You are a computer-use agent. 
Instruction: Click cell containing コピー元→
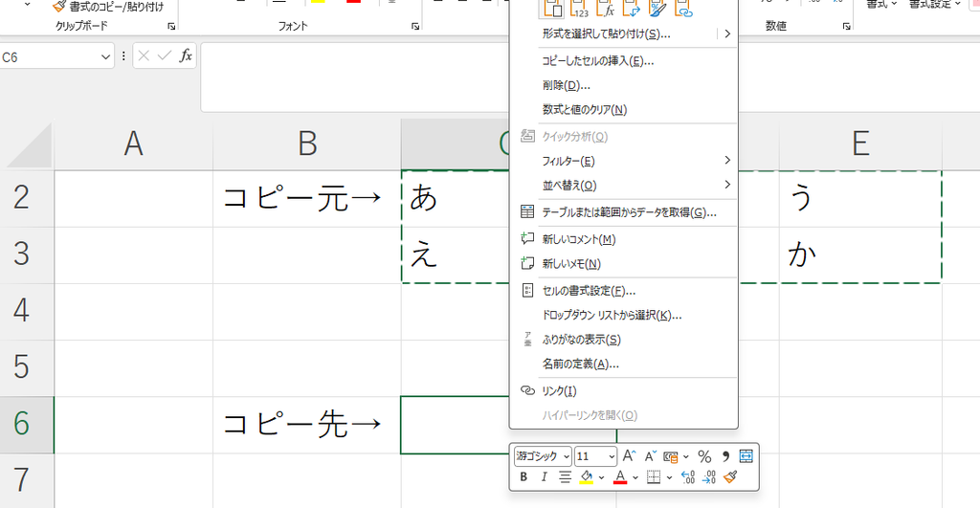(x=307, y=198)
